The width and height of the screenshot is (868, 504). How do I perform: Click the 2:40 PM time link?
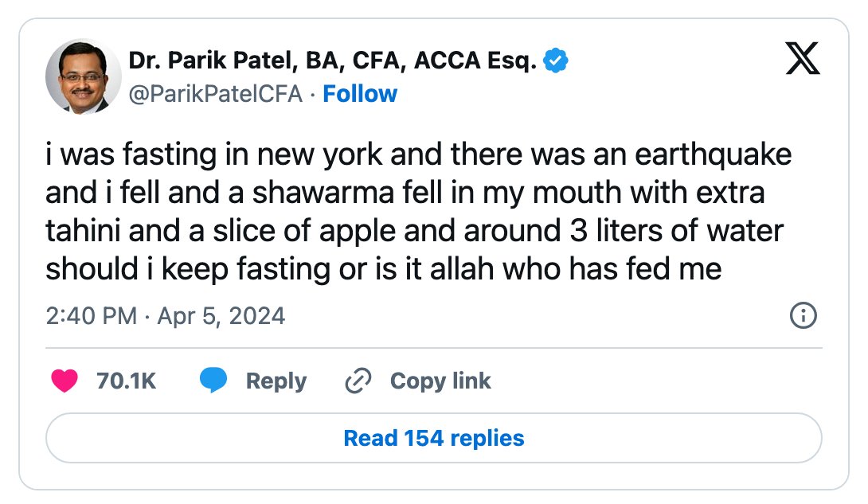(92, 316)
